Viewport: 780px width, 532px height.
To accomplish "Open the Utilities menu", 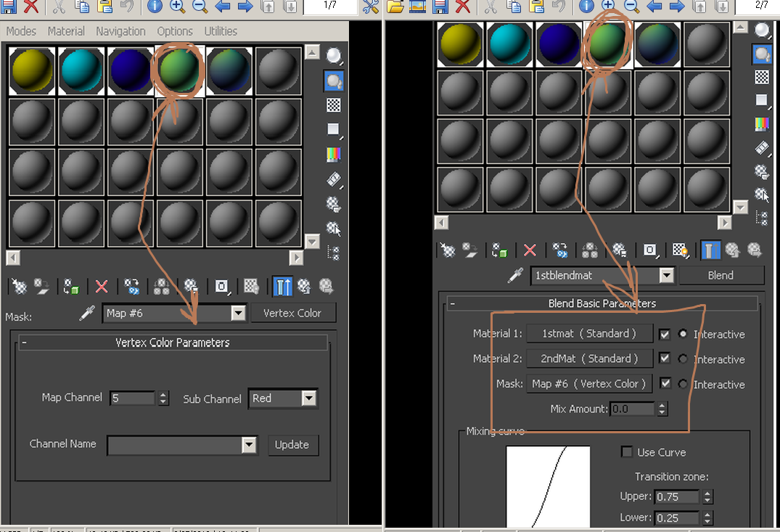I will point(221,31).
